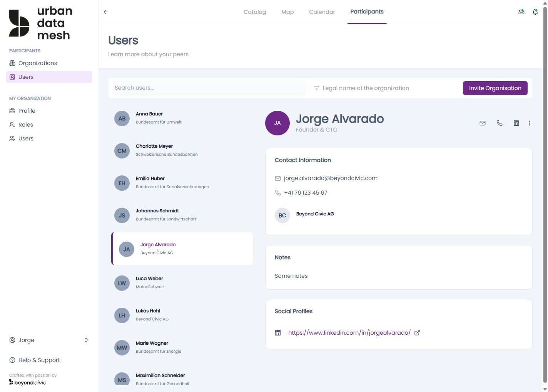The height and width of the screenshot is (392, 548).
Task: Click the EH avatar for Emilia Huber
Action: [x=122, y=183]
